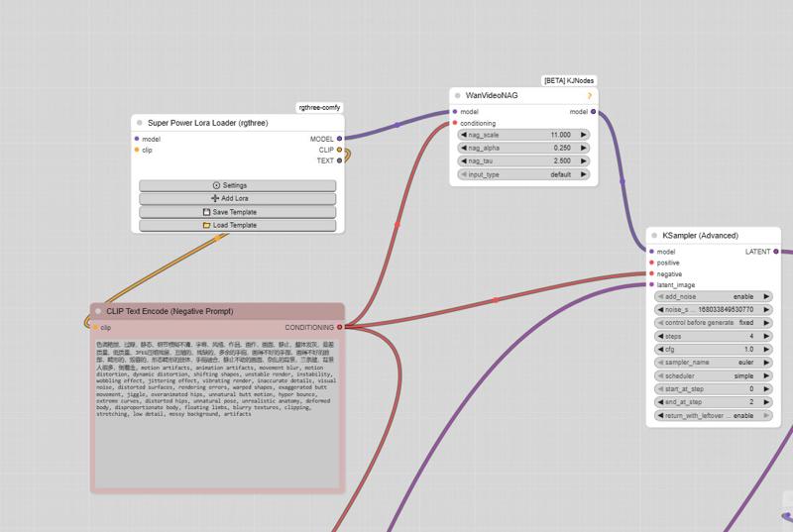Click the Add Lora button

click(237, 198)
